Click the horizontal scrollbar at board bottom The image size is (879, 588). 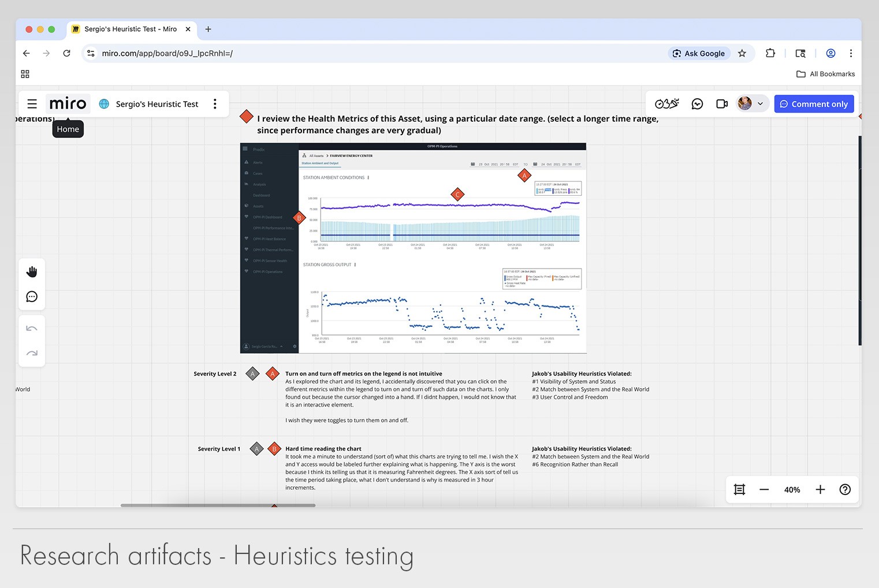click(x=218, y=505)
